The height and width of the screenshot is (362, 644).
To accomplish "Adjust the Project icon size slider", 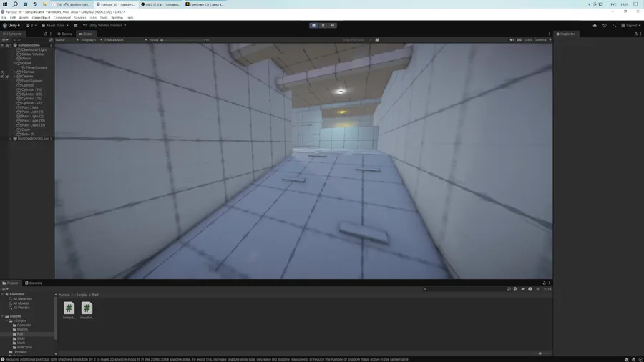I will 540,353.
